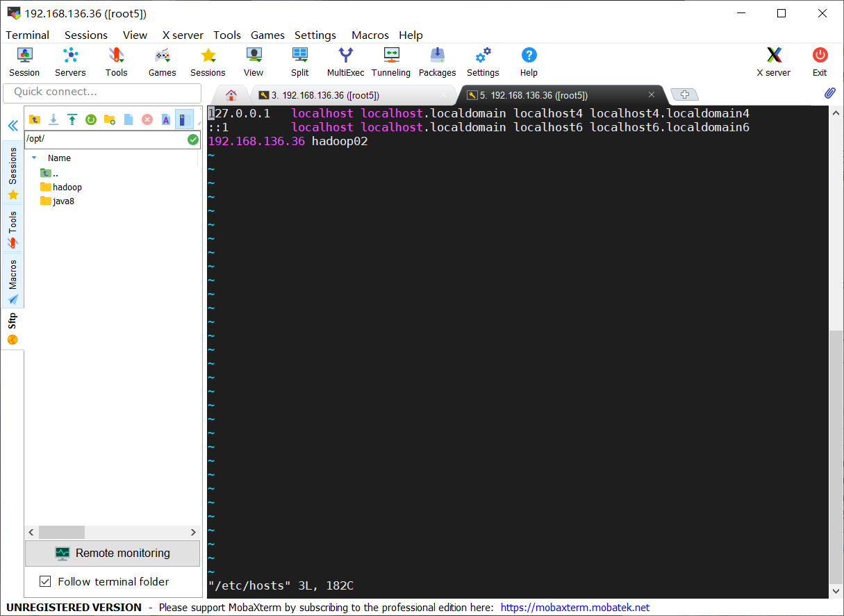844x616 pixels.
Task: Create a new folder in SFTP panel
Action: coord(110,119)
